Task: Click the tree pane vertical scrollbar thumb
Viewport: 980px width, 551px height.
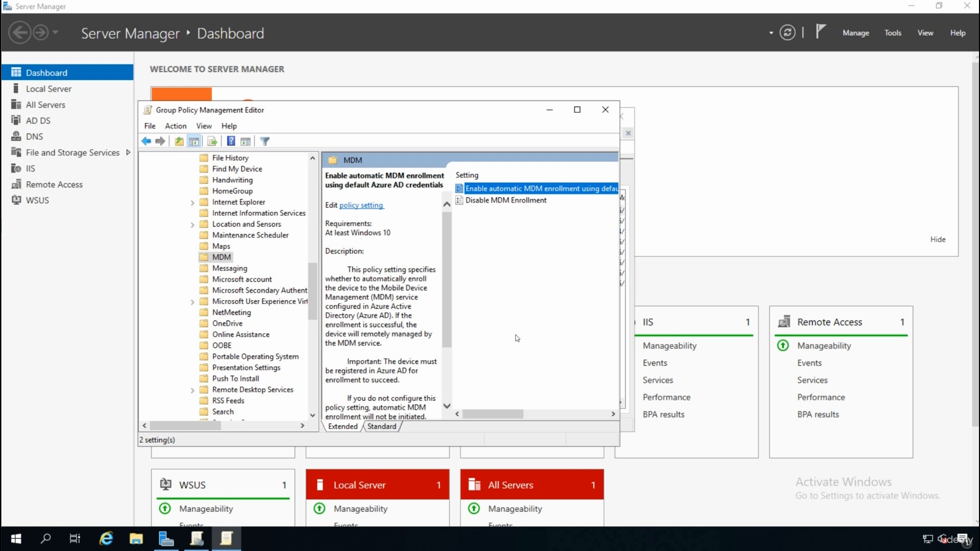Action: pos(312,291)
